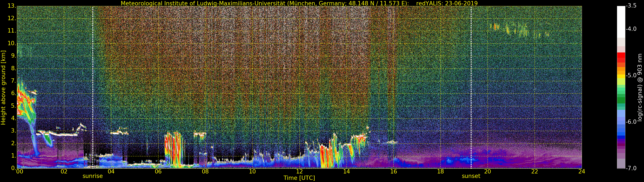
Task: Click the '00' time axis tick
Action: click(20, 172)
